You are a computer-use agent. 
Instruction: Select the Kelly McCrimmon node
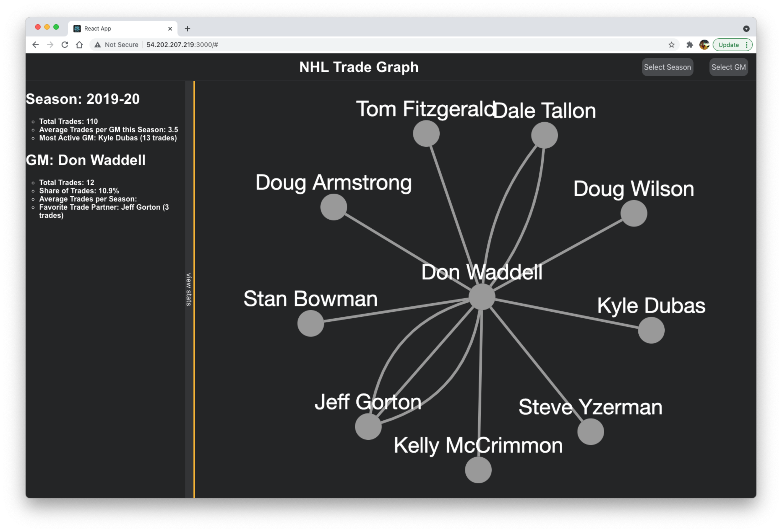(478, 470)
